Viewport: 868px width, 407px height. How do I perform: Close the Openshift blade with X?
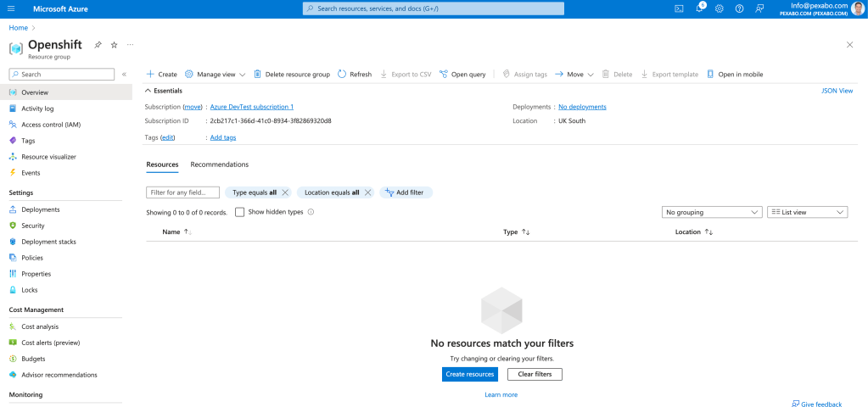click(x=849, y=45)
